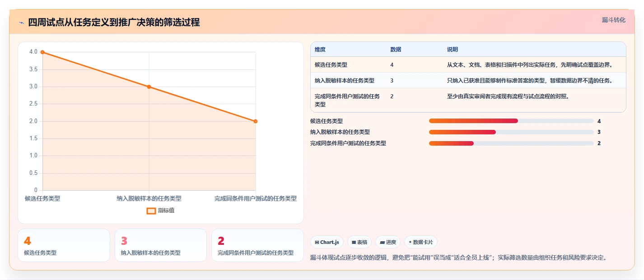This screenshot has width=644, height=280.
Task: Click the 进度 tag chip
Action: (388, 242)
